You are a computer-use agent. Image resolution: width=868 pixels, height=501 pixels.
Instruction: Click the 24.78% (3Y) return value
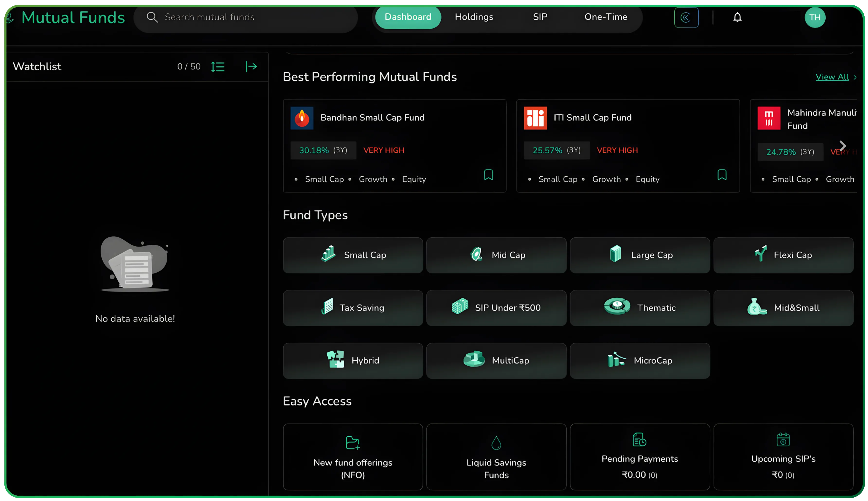[x=790, y=152]
